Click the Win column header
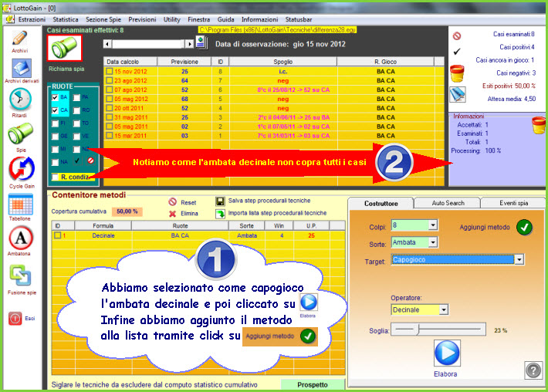548x392 pixels. point(279,225)
